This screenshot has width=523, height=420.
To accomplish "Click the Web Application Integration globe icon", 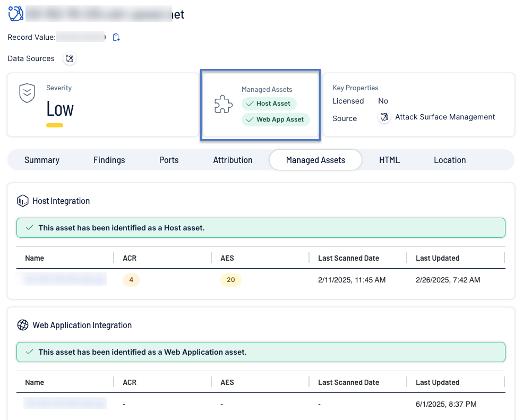I will click(x=22, y=325).
